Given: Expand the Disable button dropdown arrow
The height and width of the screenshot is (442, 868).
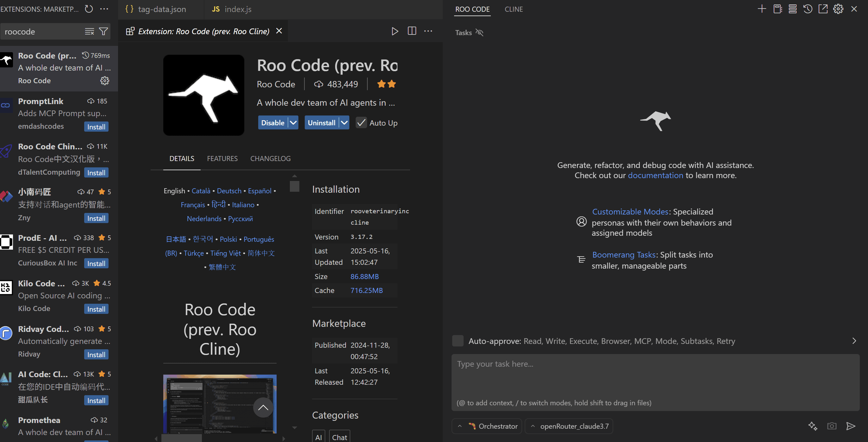Looking at the screenshot, I should (293, 123).
